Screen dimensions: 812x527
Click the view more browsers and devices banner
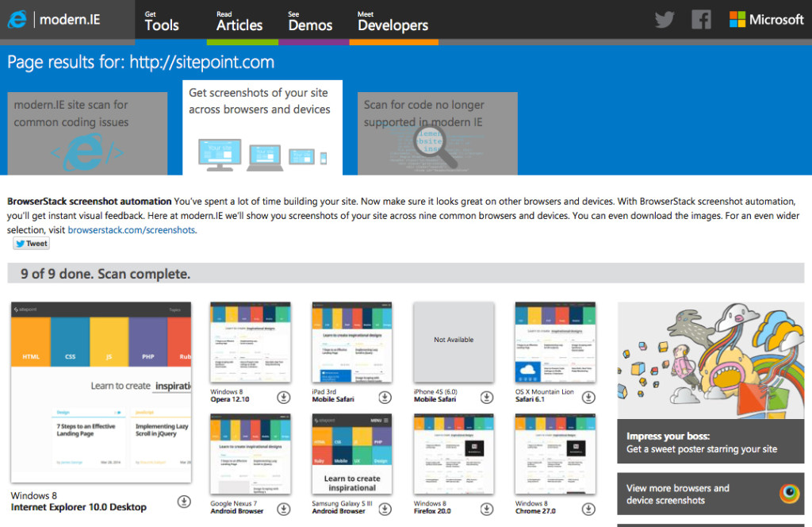click(x=710, y=493)
